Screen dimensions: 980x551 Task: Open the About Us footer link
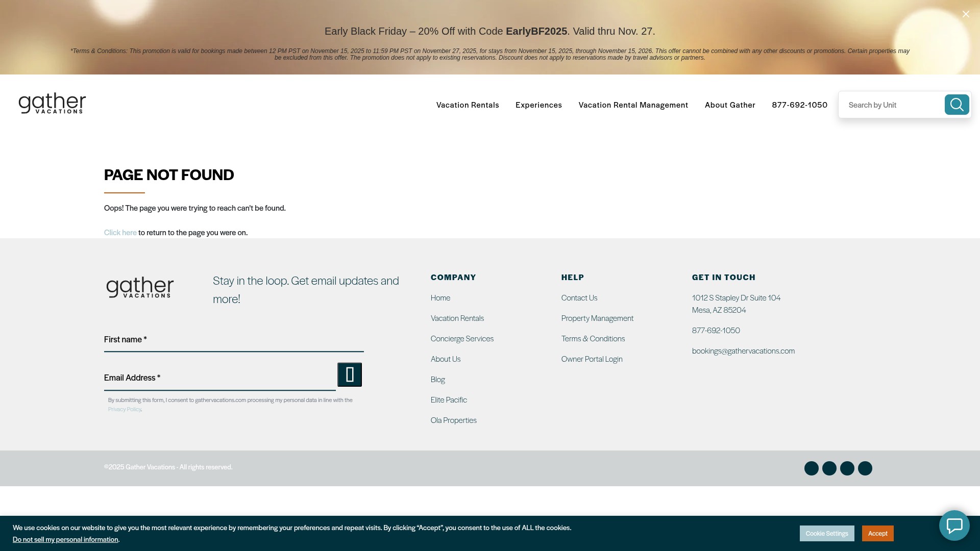(446, 359)
